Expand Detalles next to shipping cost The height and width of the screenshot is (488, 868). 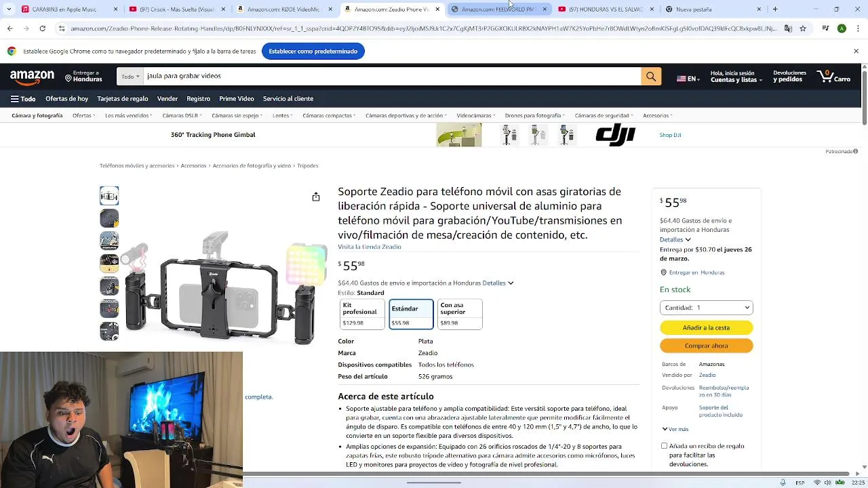click(x=498, y=283)
